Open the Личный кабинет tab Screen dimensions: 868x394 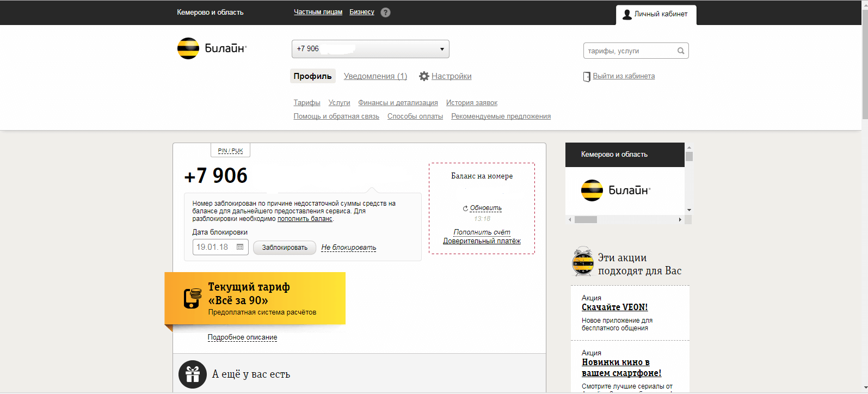pos(656,14)
